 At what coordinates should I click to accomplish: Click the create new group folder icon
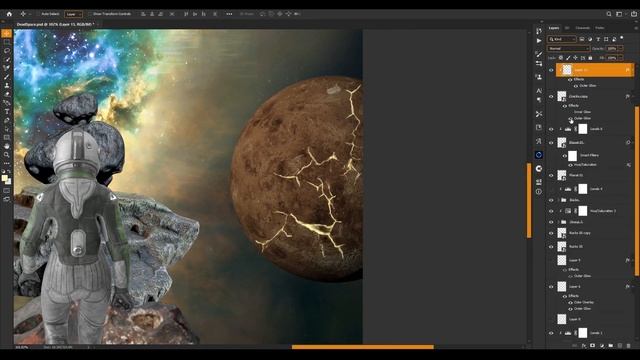[611, 346]
